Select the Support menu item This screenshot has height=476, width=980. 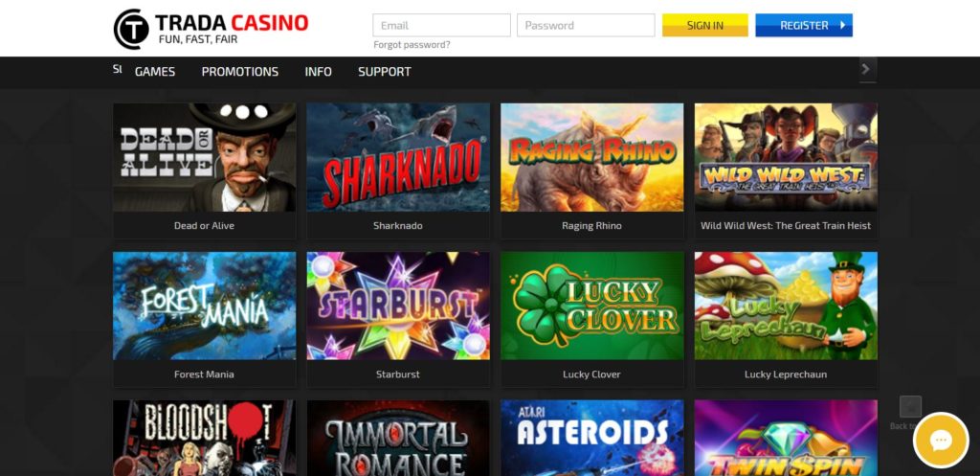pyautogui.click(x=385, y=72)
